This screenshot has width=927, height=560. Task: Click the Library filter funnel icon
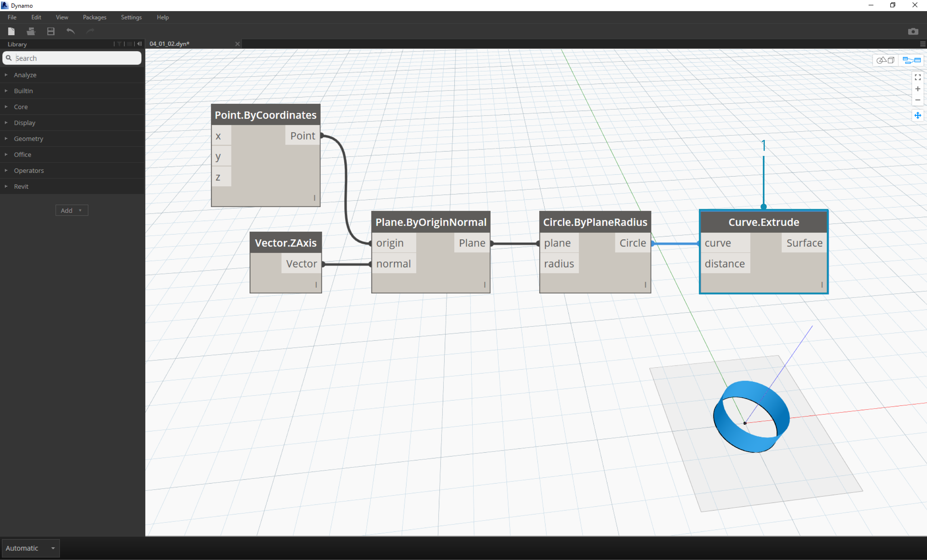[x=119, y=44]
